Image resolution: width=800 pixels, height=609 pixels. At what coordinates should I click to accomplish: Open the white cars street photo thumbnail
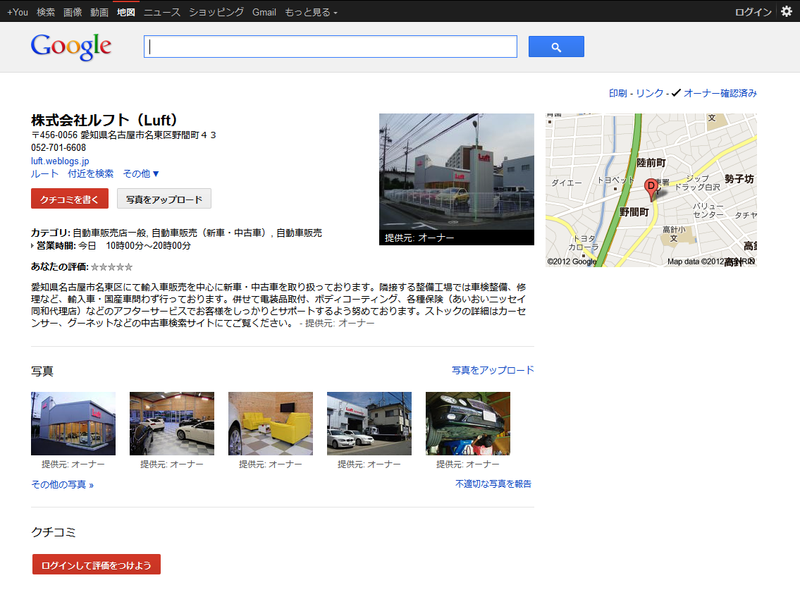click(369, 423)
